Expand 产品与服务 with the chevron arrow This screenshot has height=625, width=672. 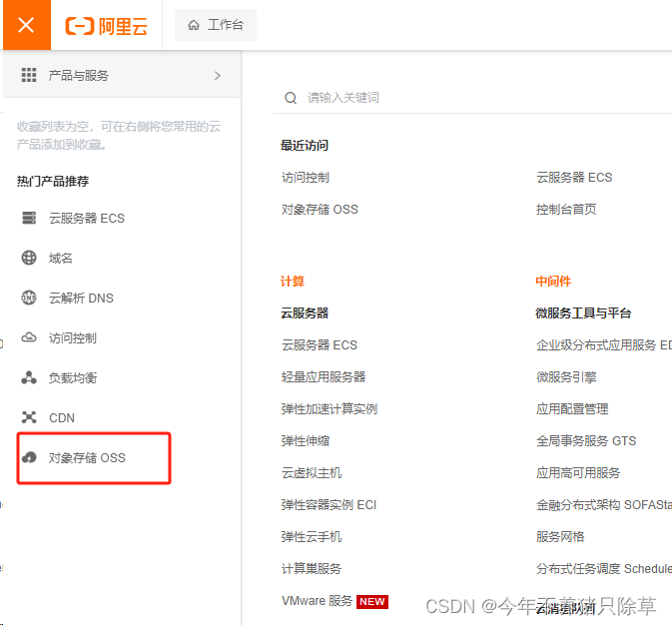(218, 76)
